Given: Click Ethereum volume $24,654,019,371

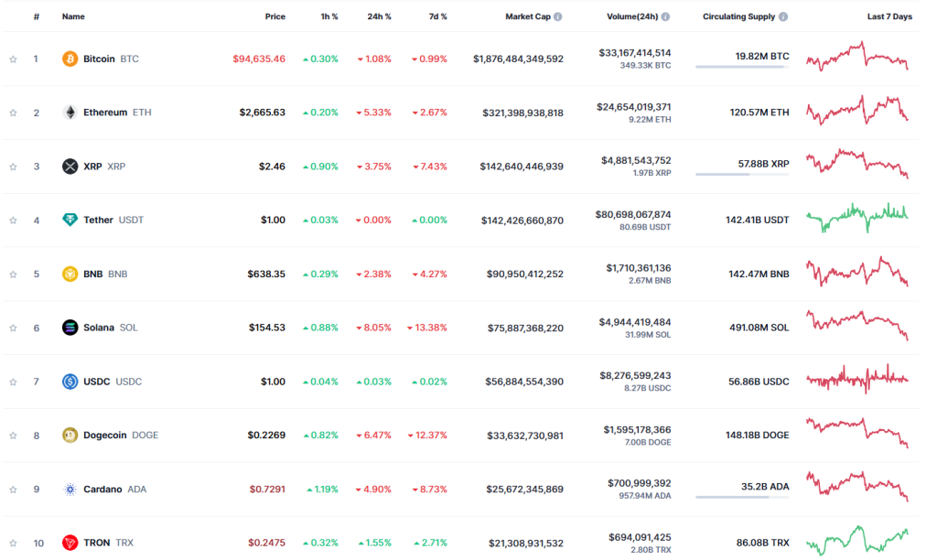Looking at the screenshot, I should pyautogui.click(x=633, y=107).
